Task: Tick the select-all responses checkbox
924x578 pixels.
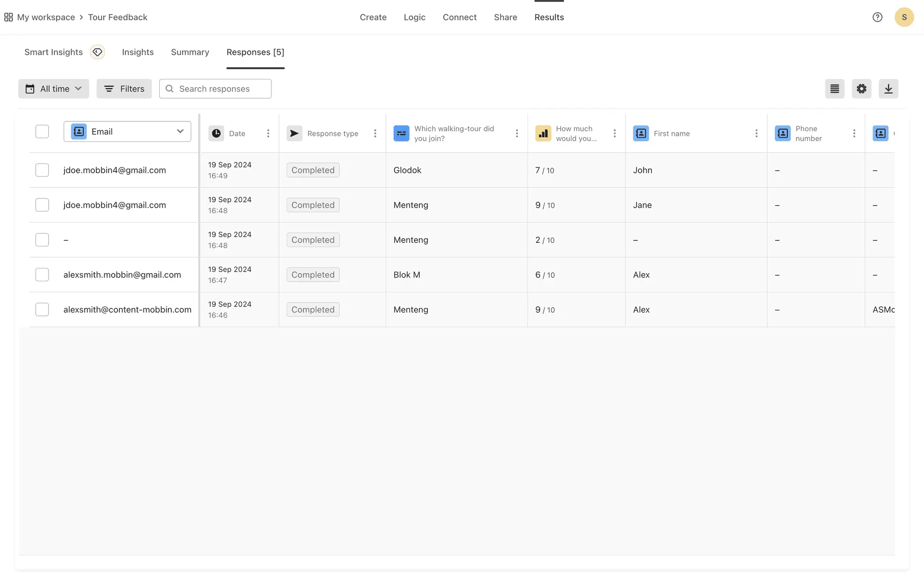Action: point(42,131)
